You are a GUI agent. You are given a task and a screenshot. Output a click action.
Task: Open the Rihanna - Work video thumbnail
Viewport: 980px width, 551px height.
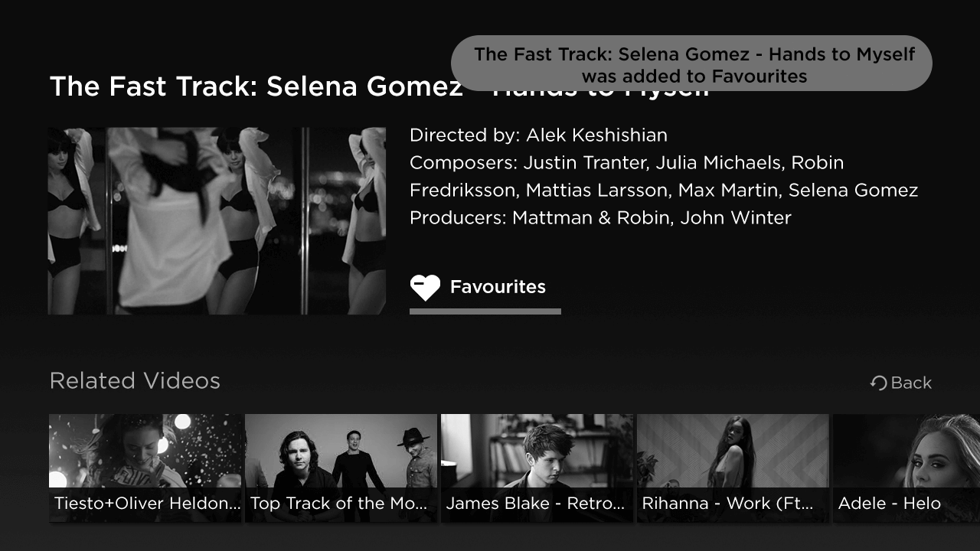tap(733, 468)
